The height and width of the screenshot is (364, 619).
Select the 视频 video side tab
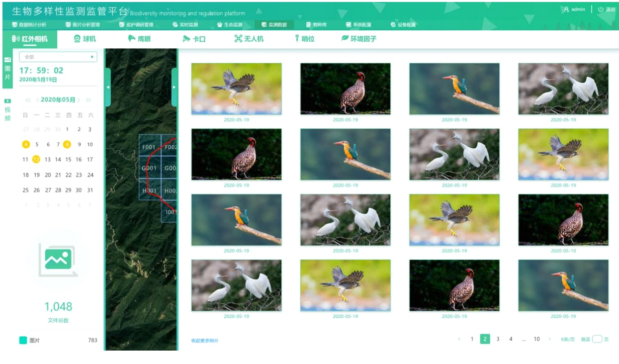tap(7, 110)
